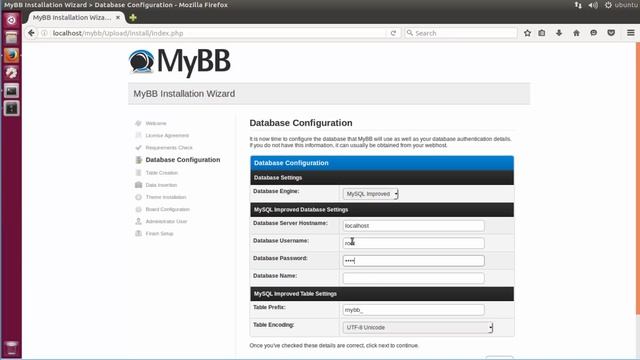Open the Firefox hamburger menu
The image size is (640, 360).
pyautogui.click(x=631, y=33)
